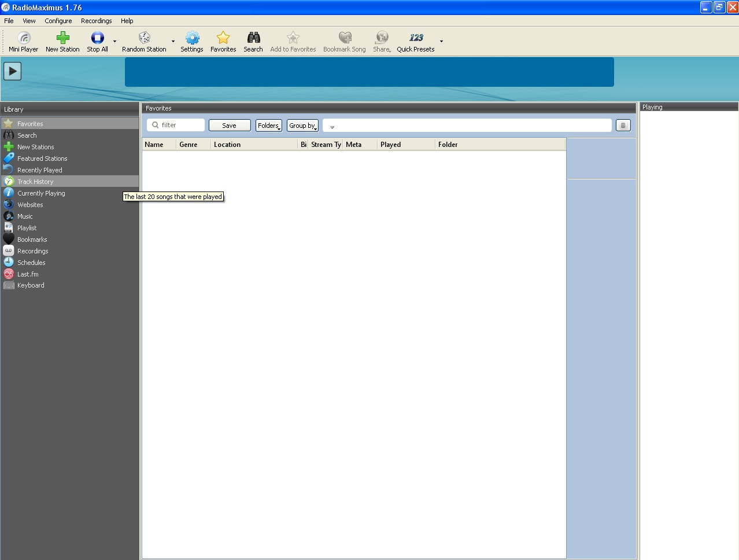The image size is (739, 560).
Task: Open Track History in the Library
Action: (x=69, y=182)
